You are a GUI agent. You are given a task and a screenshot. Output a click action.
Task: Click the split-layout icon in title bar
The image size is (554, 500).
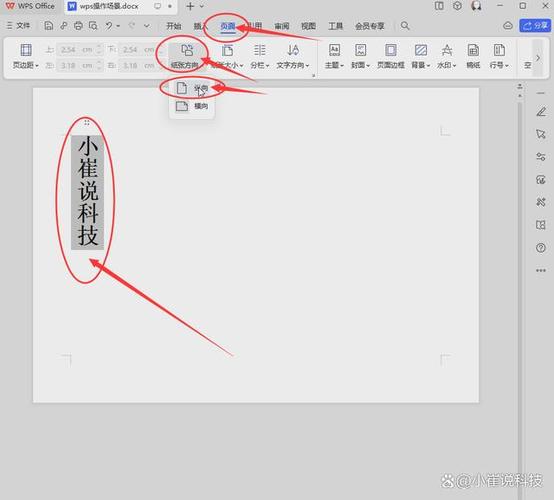click(x=439, y=6)
